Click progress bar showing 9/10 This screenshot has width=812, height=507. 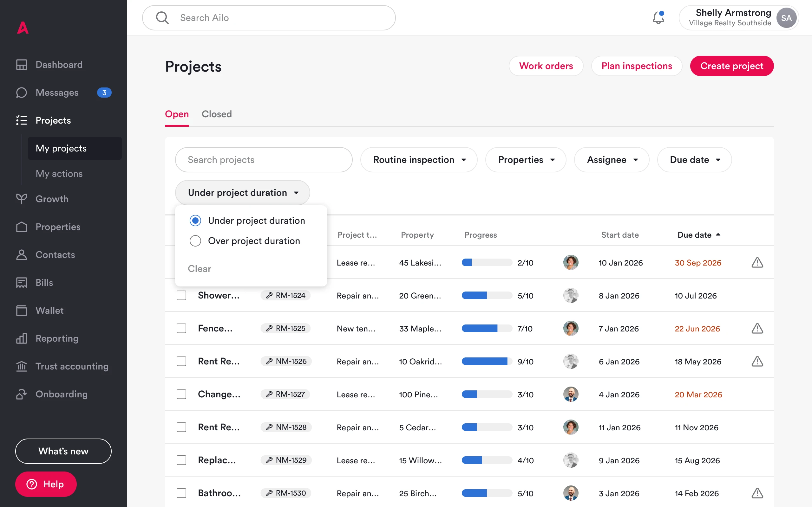487,361
